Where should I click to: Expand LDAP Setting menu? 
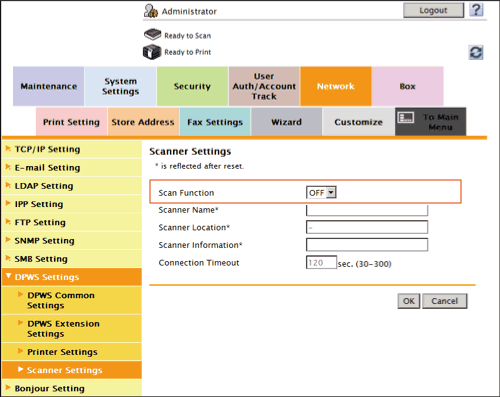[72, 186]
